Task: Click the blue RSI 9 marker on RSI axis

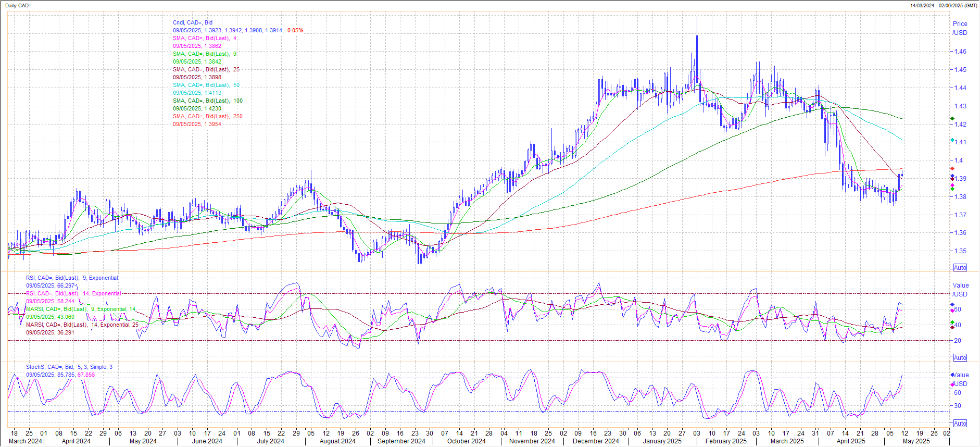Action: [x=952, y=305]
